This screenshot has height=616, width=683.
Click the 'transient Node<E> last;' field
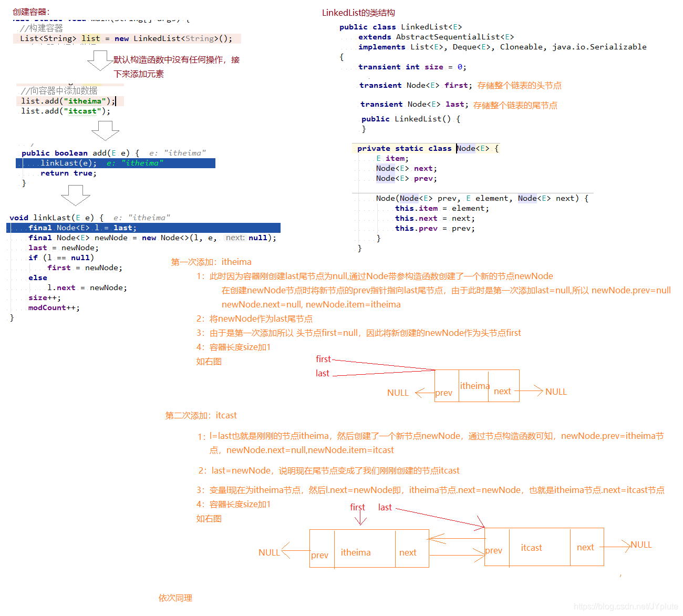pyautogui.click(x=414, y=104)
